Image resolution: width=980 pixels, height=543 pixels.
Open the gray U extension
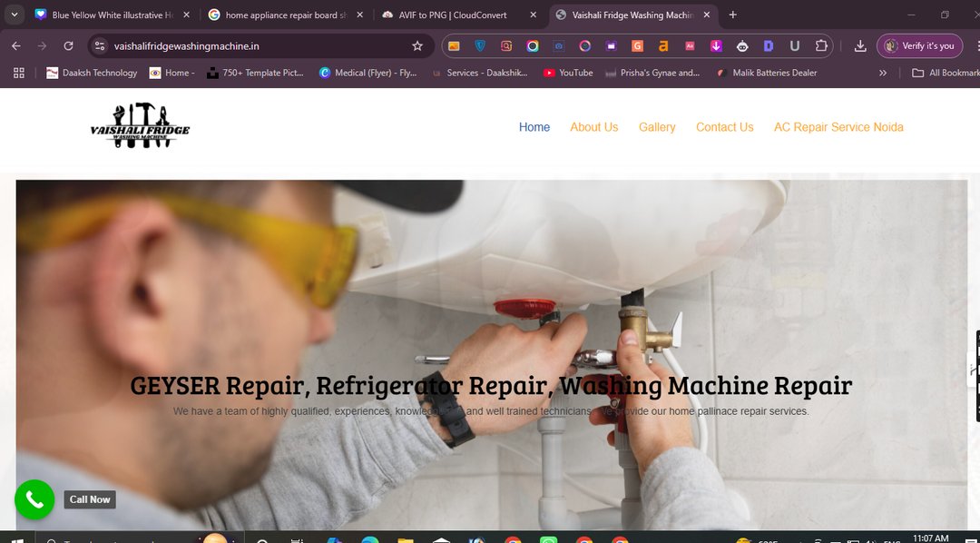pos(795,45)
